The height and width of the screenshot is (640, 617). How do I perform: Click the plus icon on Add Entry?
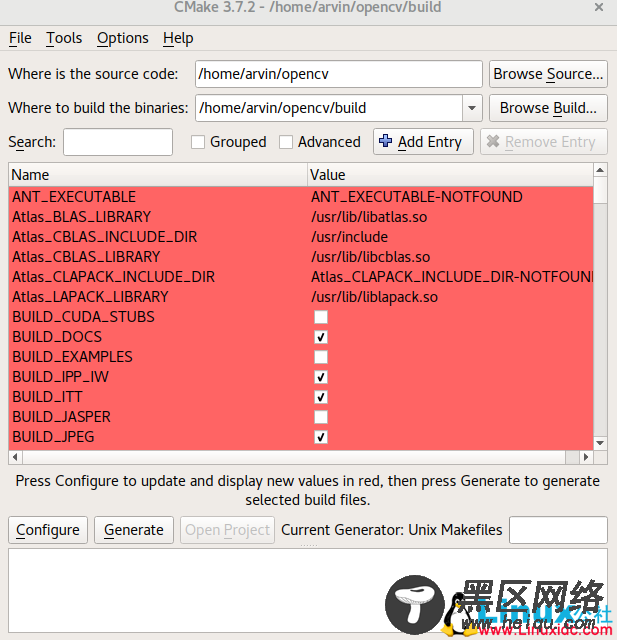coord(385,141)
